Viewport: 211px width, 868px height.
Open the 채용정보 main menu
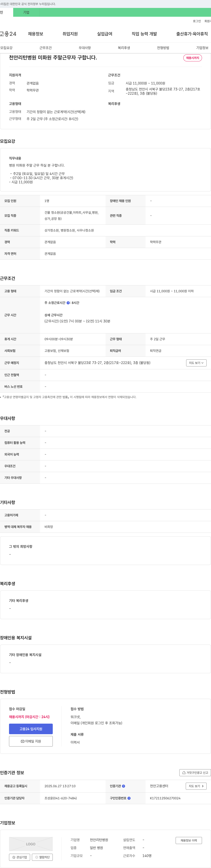tap(35, 34)
